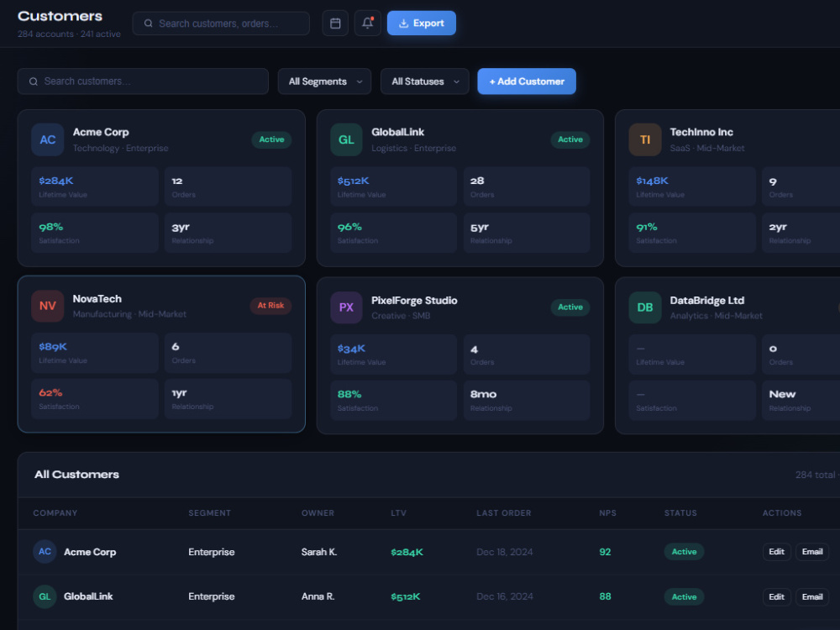Viewport: 840px width, 630px height.
Task: Open notifications bell icon
Action: point(368,23)
